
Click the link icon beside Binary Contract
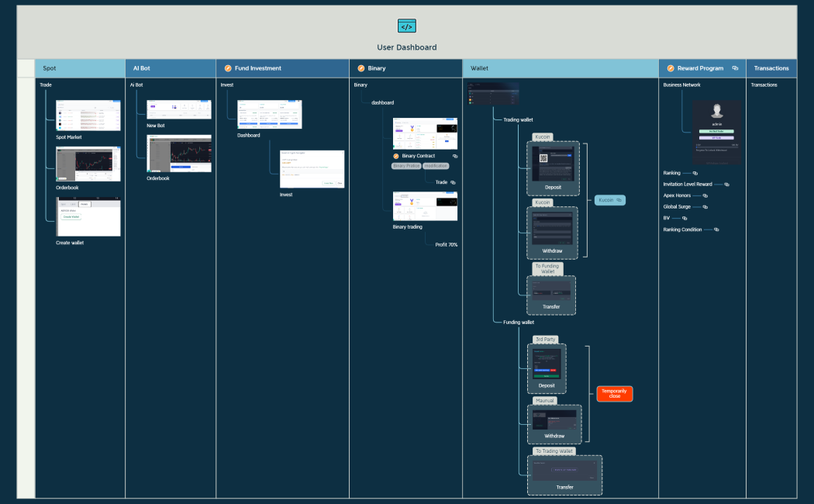coord(455,156)
